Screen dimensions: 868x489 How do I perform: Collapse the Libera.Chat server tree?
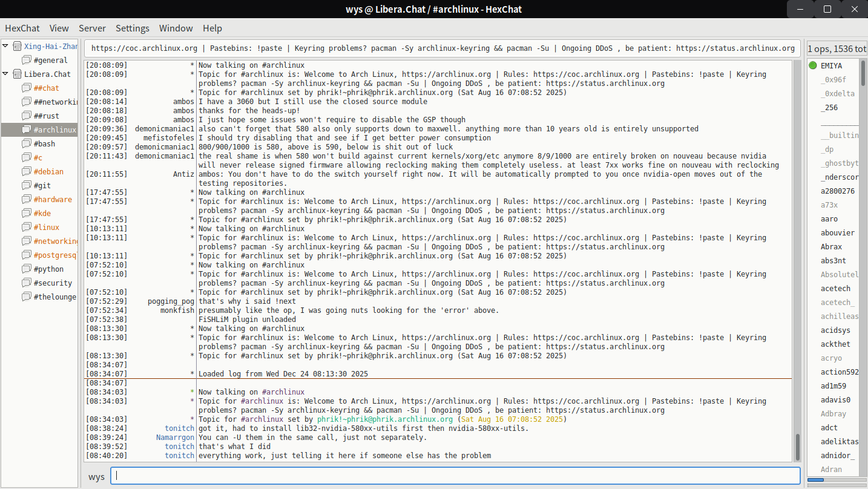point(6,74)
